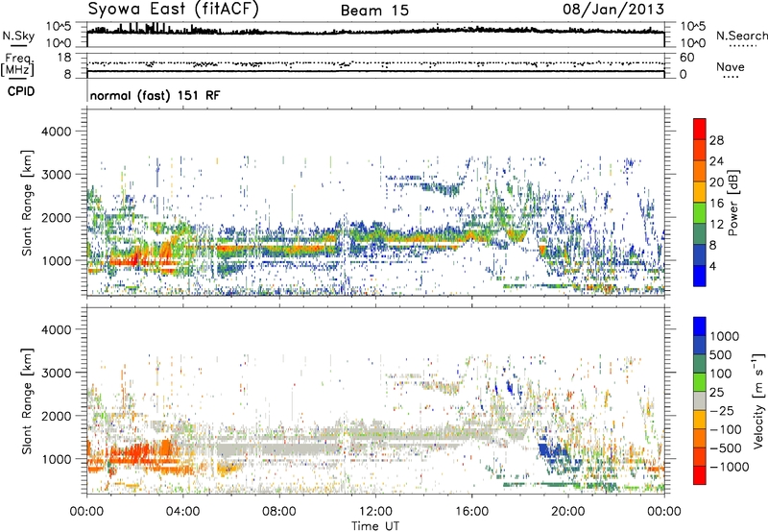Click the "-100" value on the velocity colorbar
This screenshot has width=768, height=532.
[x=726, y=429]
